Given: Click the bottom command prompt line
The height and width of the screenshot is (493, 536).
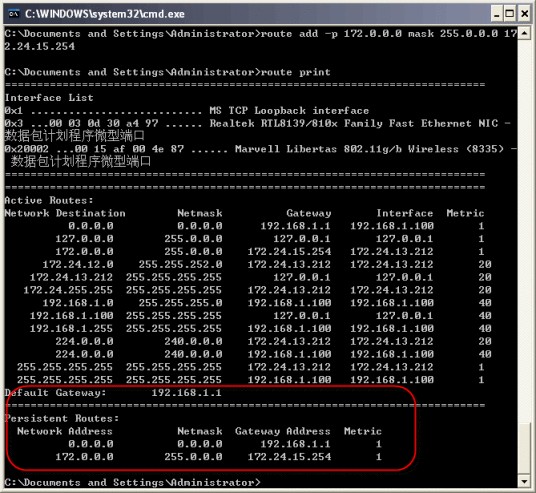Looking at the screenshot, I should tap(133, 482).
